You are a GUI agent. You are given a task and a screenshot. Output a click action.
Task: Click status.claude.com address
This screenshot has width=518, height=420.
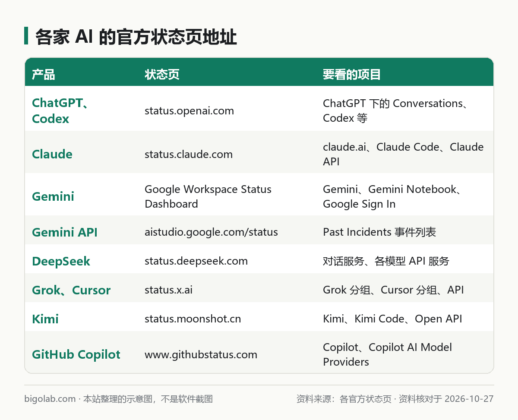click(189, 154)
